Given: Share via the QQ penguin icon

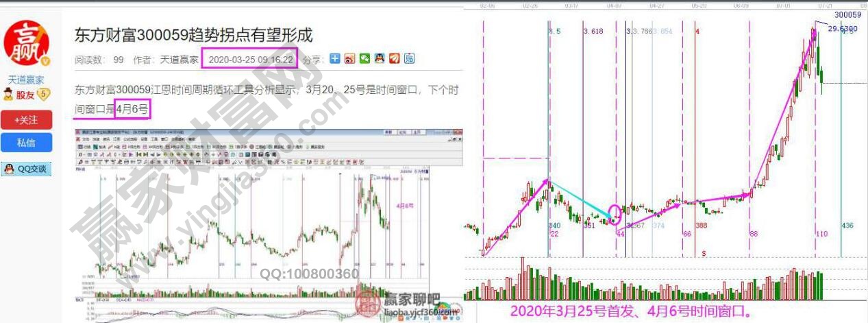Looking at the screenshot, I should tap(379, 60).
